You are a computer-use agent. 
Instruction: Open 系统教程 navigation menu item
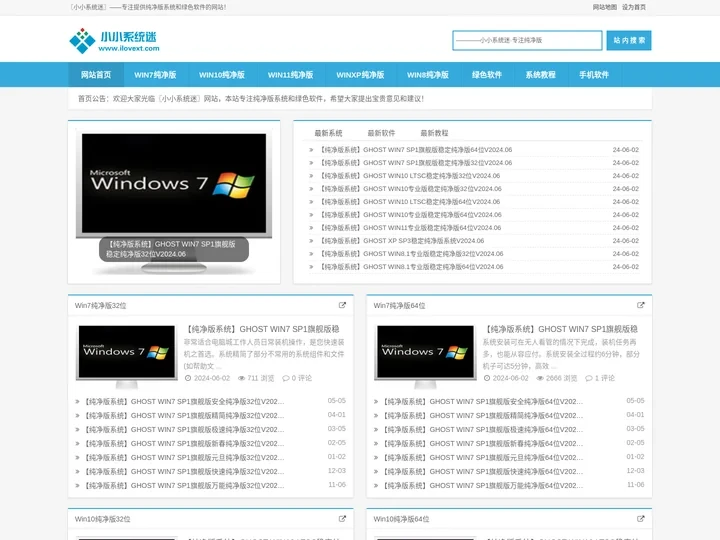(x=540, y=74)
